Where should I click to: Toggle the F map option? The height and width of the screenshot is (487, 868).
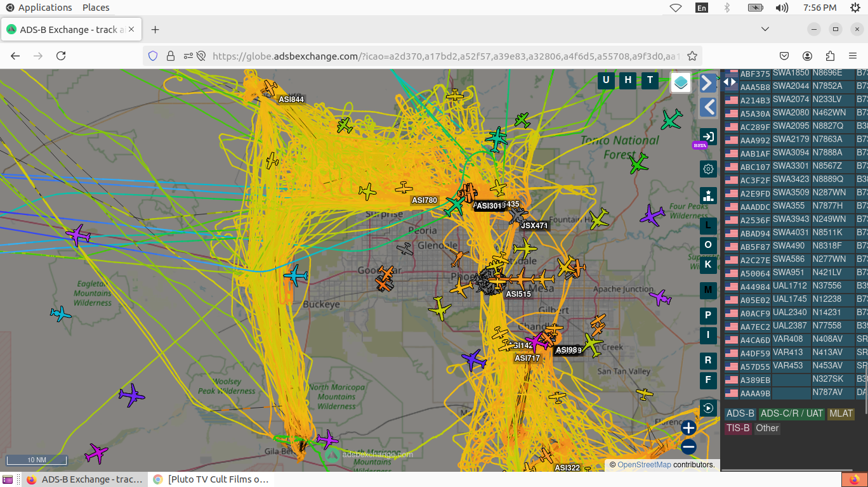pos(708,380)
